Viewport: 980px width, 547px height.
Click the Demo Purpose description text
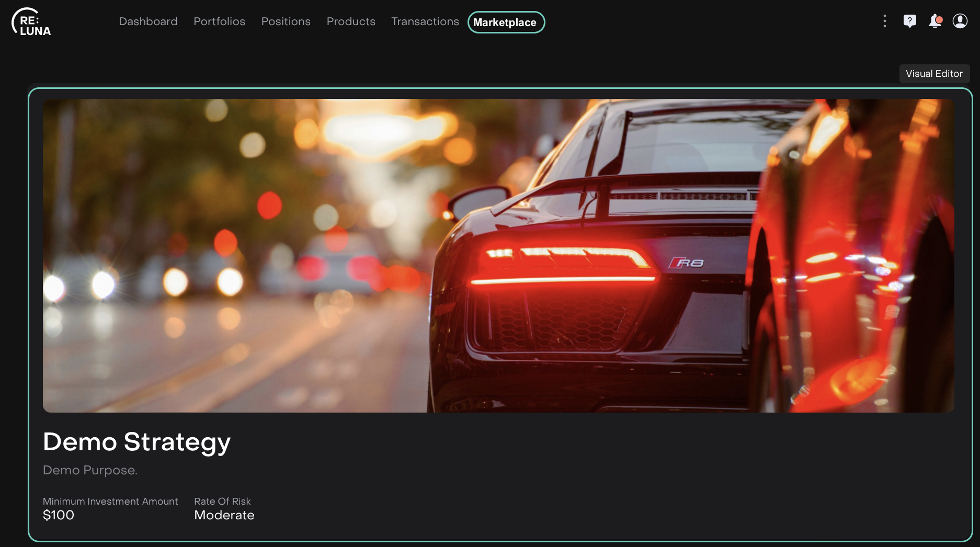[90, 470]
